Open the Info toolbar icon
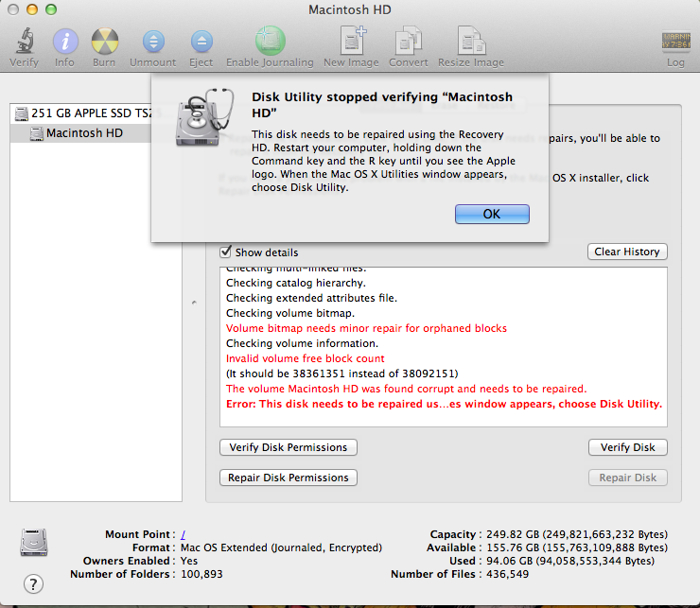 65,41
